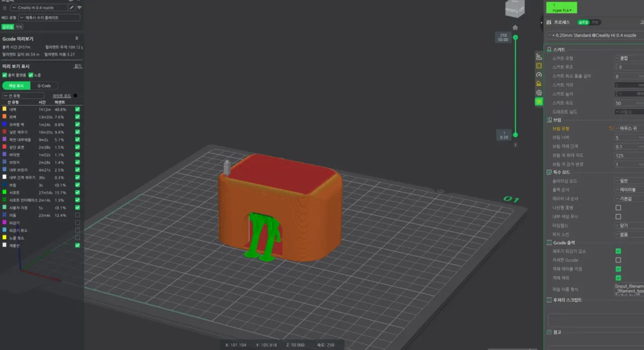
Task: Select the speed gauge icon in process sidebar
Action: pyautogui.click(x=539, y=75)
